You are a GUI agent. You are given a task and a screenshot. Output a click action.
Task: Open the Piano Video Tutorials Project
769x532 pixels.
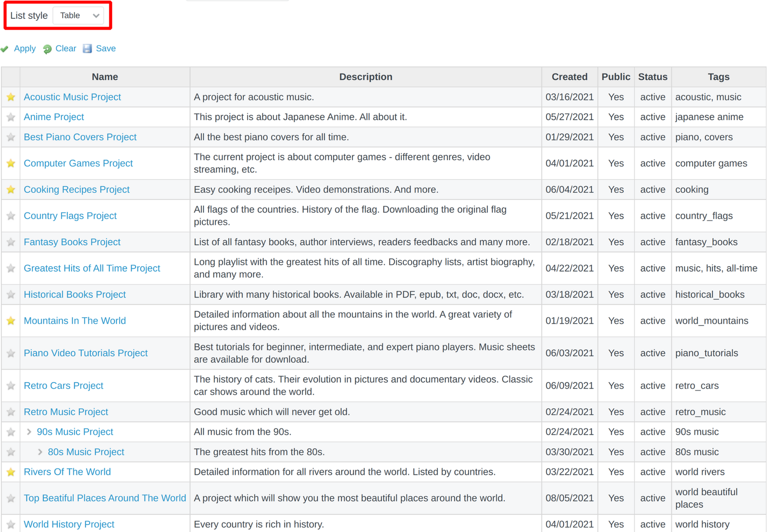click(86, 353)
